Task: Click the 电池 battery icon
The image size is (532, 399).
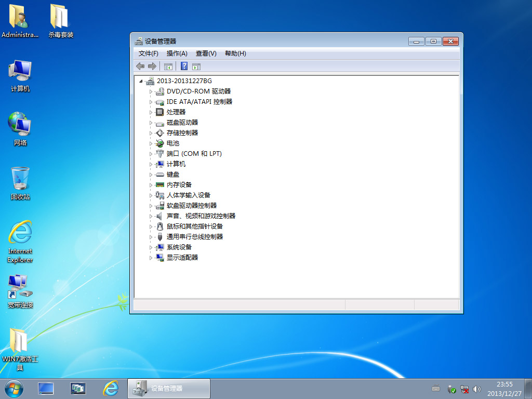Action: tap(160, 143)
